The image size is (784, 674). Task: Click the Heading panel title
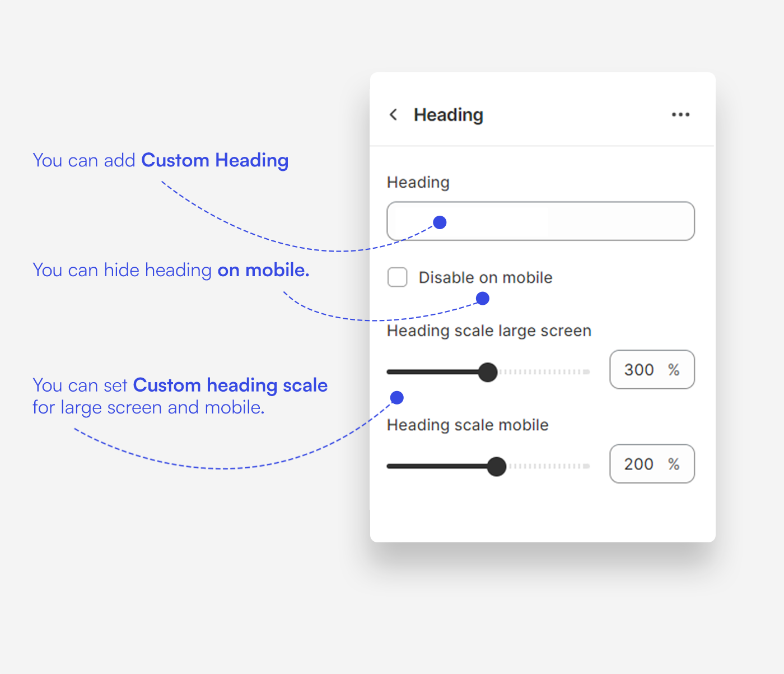(448, 115)
